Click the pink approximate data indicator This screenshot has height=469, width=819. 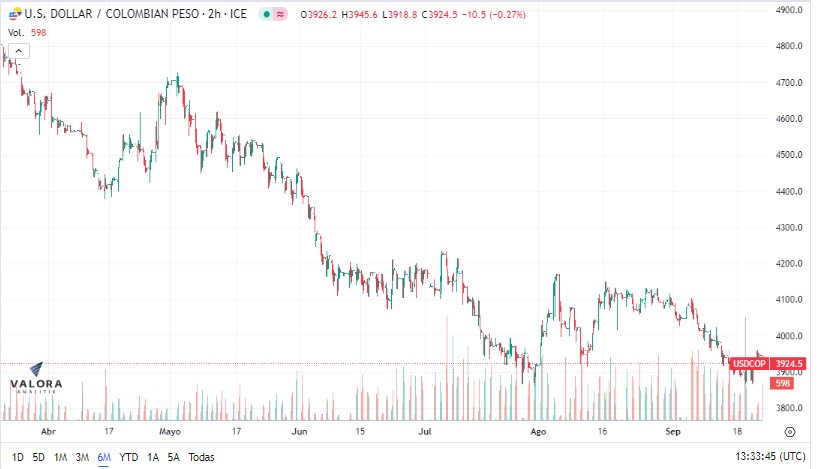pyautogui.click(x=280, y=15)
